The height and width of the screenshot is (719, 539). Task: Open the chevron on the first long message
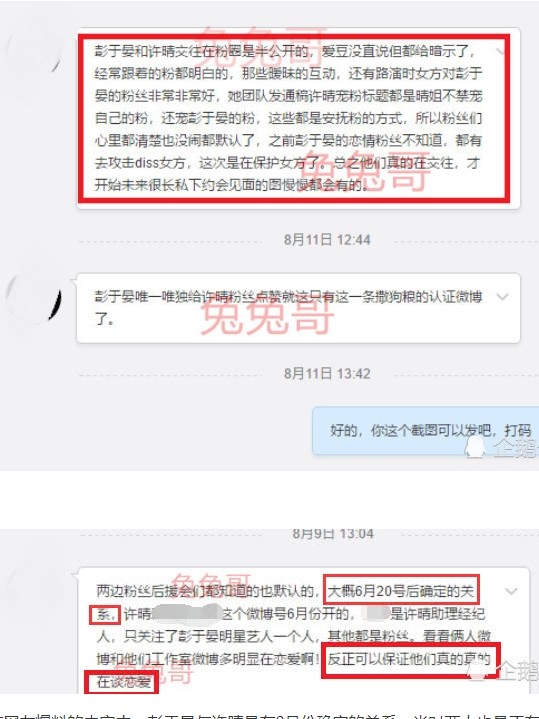pyautogui.click(x=501, y=50)
